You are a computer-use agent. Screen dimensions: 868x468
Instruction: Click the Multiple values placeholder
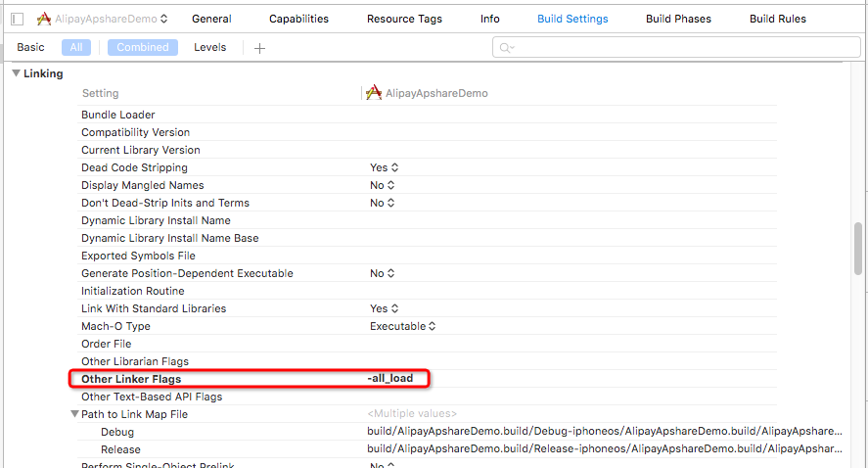point(412,414)
